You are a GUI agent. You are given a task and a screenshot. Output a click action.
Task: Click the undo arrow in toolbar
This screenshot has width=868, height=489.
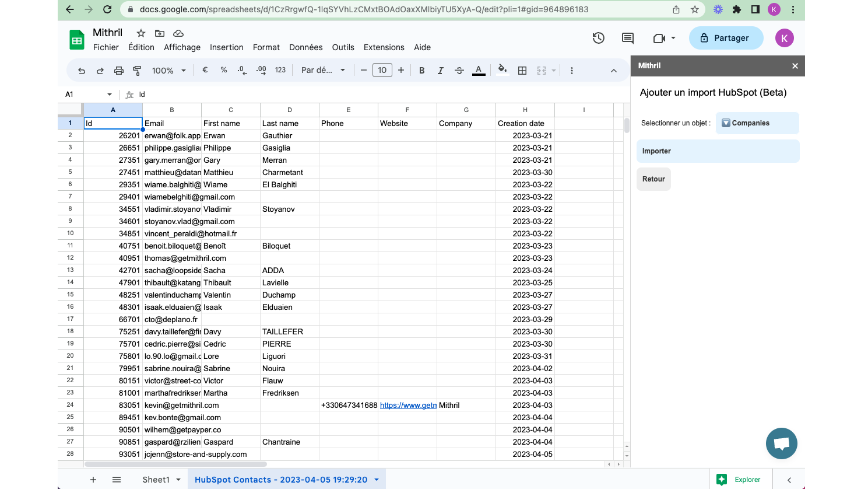[82, 71]
